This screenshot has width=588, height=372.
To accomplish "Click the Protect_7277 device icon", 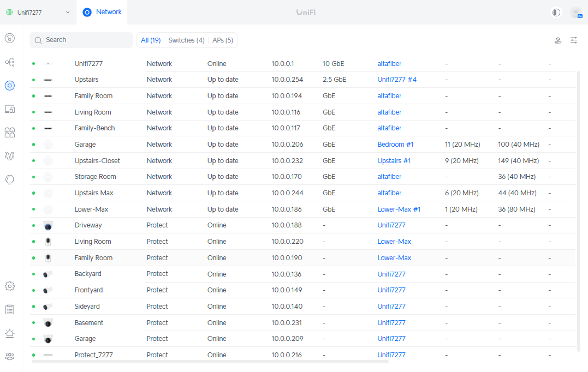I will (48, 355).
